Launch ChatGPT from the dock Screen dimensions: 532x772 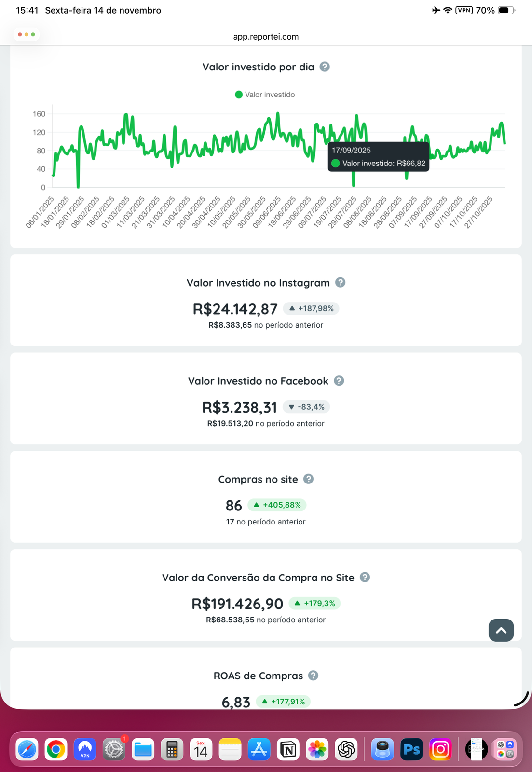tap(346, 749)
